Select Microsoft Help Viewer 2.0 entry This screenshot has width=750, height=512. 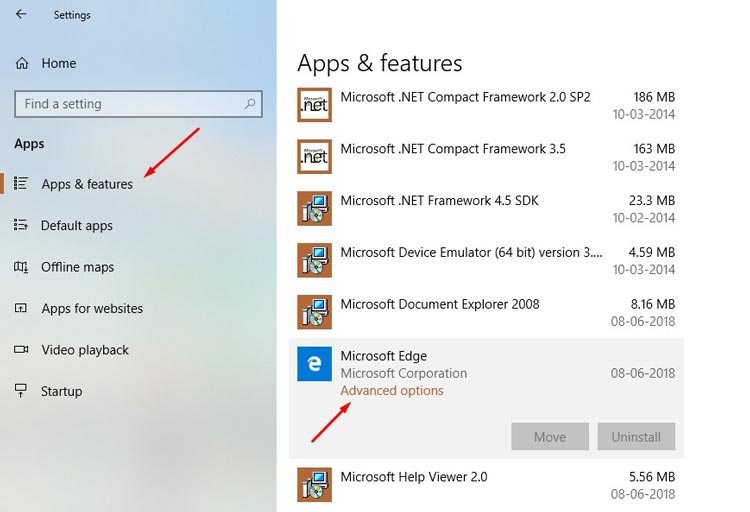tap(486, 485)
